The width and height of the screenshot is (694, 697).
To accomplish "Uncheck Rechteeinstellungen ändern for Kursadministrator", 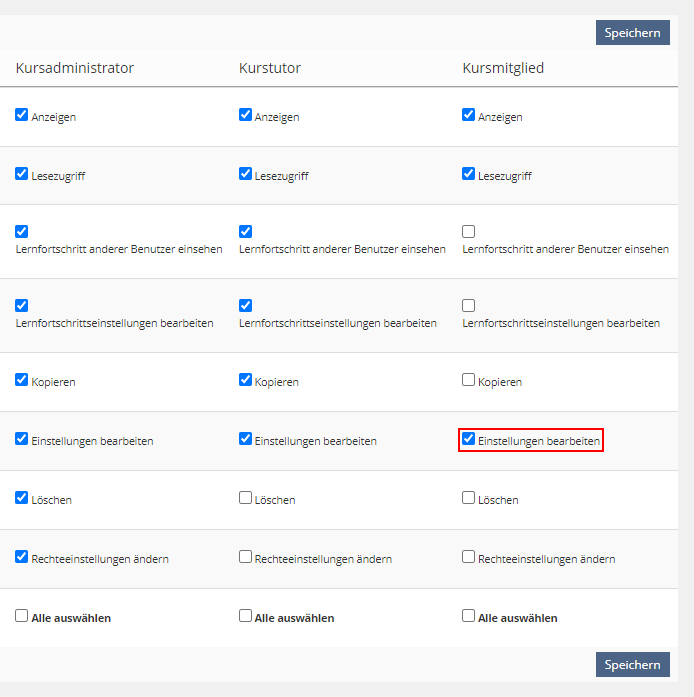I will (22, 557).
